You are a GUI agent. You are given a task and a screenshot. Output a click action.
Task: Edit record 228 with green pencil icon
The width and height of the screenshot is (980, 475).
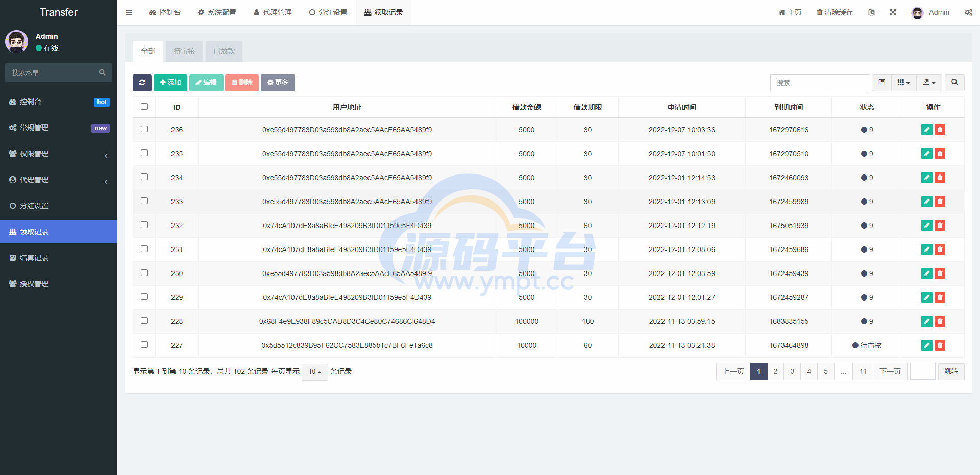[927, 321]
